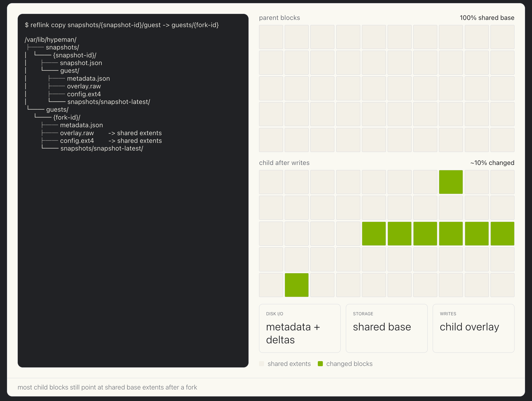Click the 'DISK I/O' card label
The height and width of the screenshot is (401, 532).
[x=274, y=314]
